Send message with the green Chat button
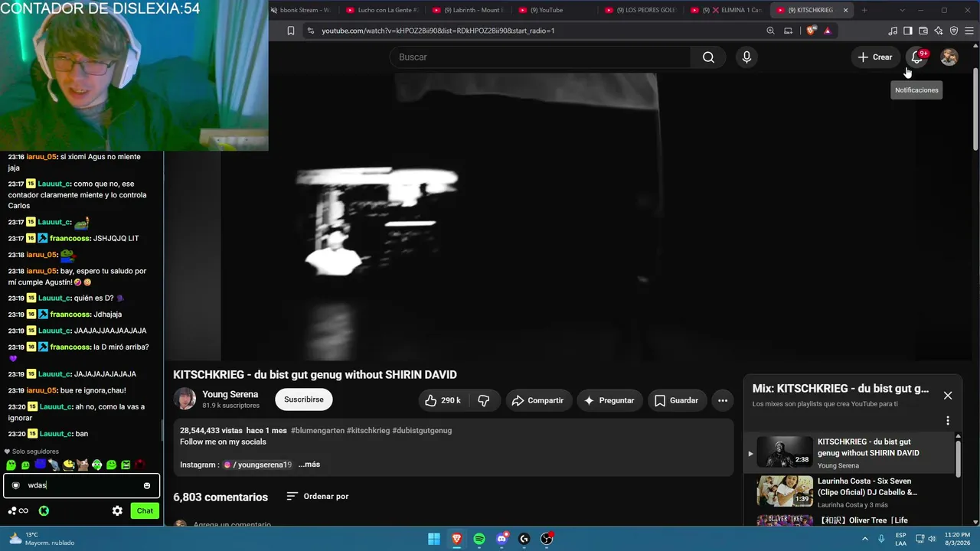The height and width of the screenshot is (551, 980). click(x=145, y=510)
